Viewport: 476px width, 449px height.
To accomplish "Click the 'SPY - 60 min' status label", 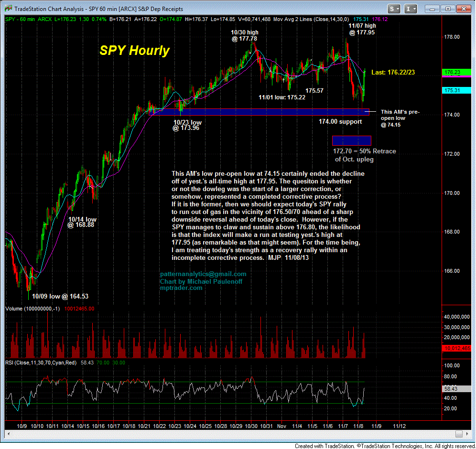I will tap(21, 19).
